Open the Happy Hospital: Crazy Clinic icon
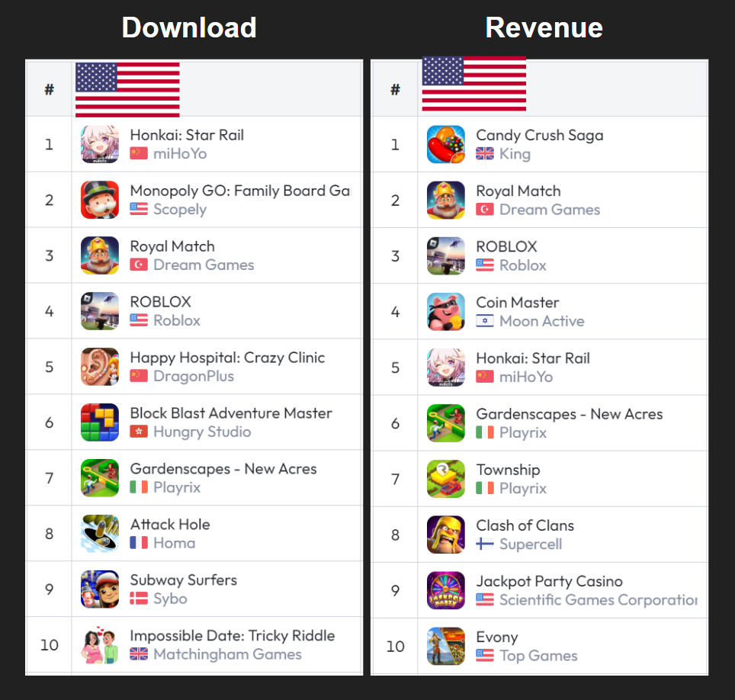Image resolution: width=735 pixels, height=700 pixels. click(x=99, y=367)
